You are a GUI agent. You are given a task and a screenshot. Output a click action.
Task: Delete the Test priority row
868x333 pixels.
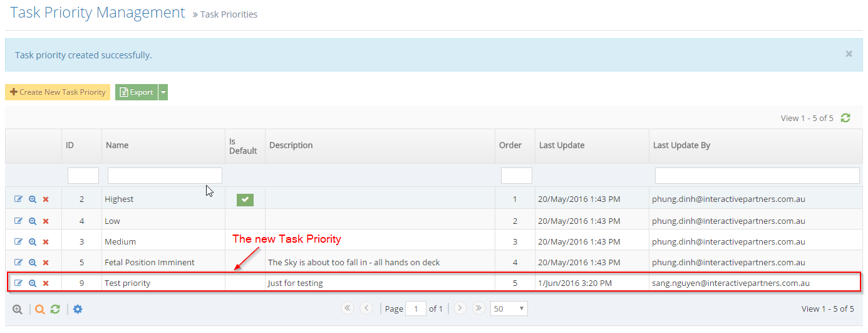tap(46, 283)
